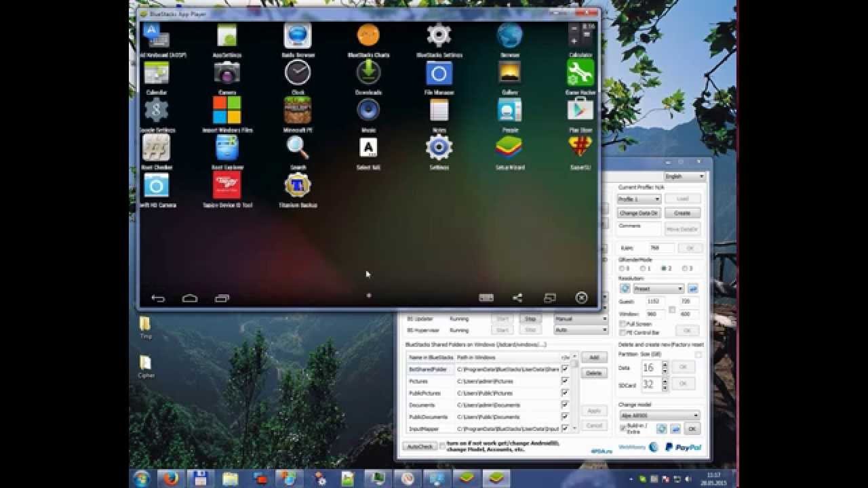This screenshot has height=488, width=868.
Task: Launch the Browser globe app
Action: (x=509, y=35)
